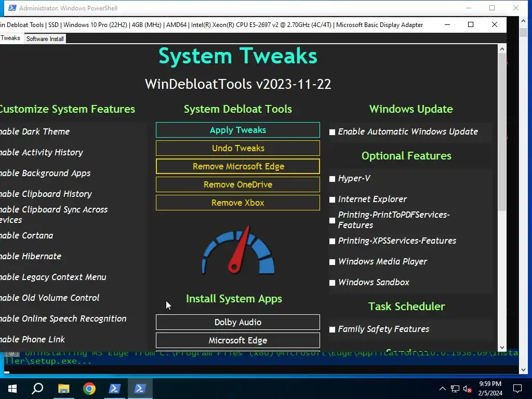Select the Clipboard History option label
532x399 pixels.
[46, 194]
